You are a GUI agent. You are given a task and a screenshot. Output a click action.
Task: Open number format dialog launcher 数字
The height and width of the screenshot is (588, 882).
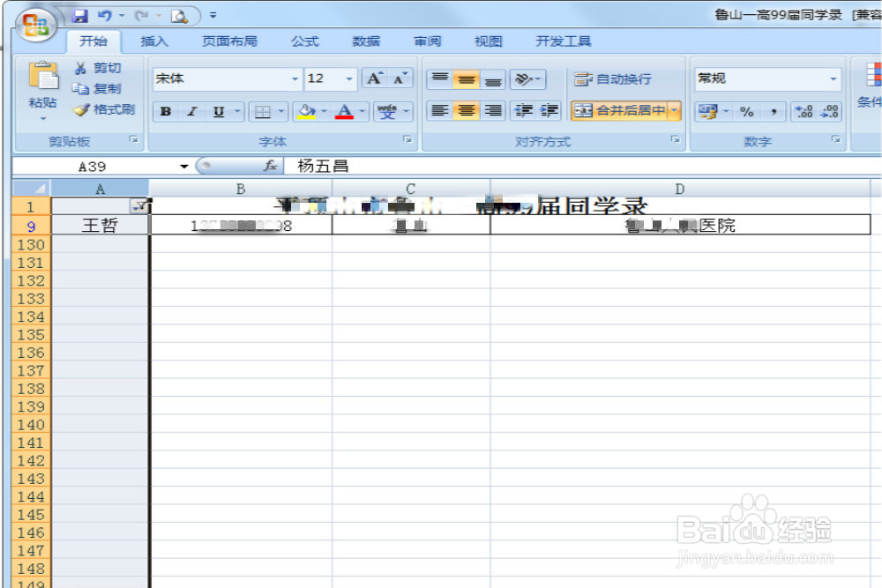pos(836,139)
